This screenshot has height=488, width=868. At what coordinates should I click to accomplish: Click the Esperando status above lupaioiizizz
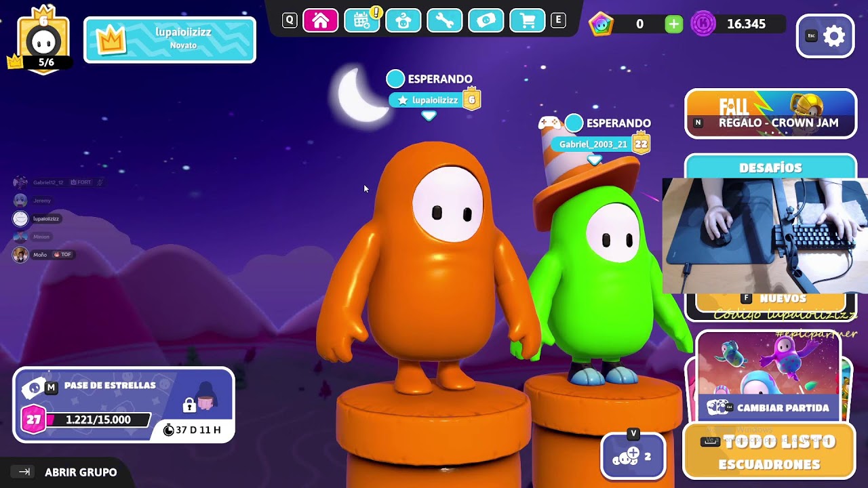[430, 79]
